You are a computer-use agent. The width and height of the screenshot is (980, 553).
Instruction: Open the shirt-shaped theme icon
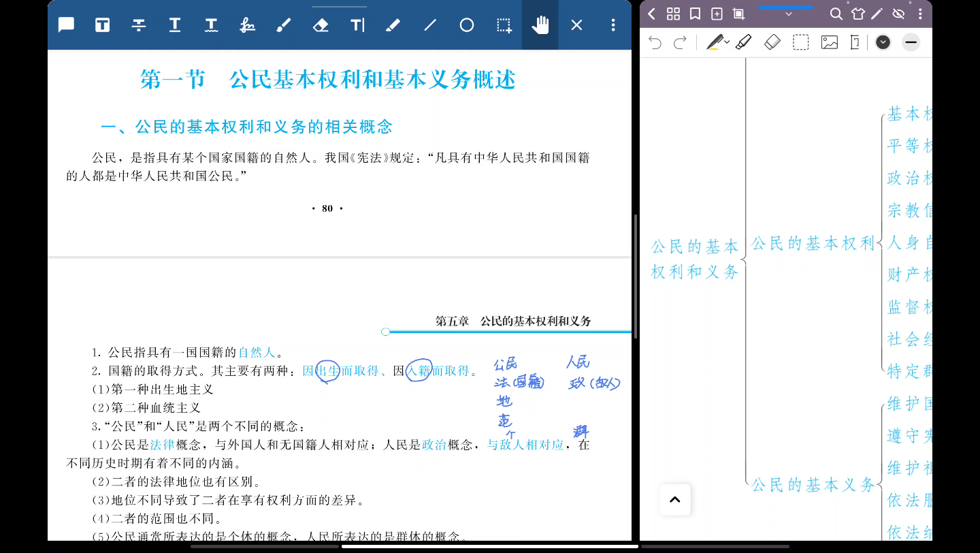(857, 14)
